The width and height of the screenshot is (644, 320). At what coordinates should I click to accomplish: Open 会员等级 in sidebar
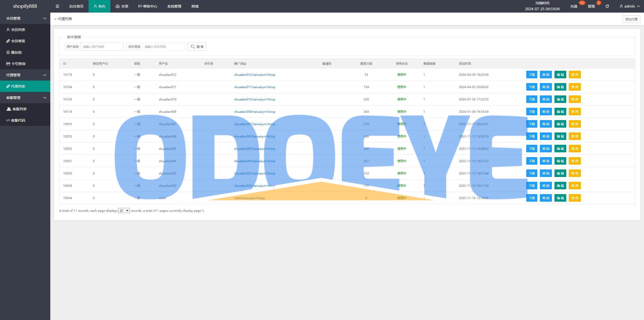pos(25,41)
